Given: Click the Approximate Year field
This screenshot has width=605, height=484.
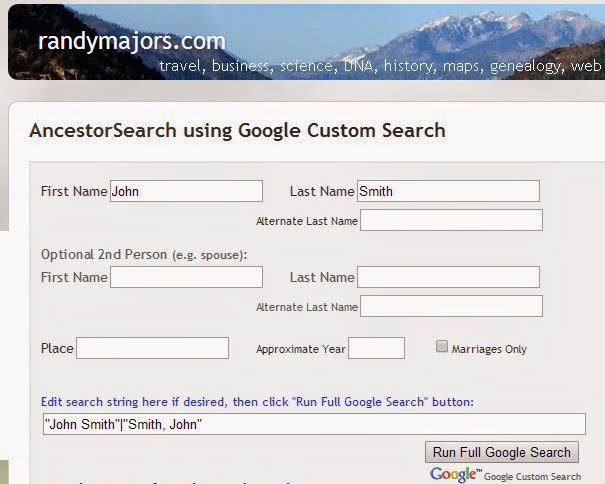Looking at the screenshot, I should [x=377, y=348].
